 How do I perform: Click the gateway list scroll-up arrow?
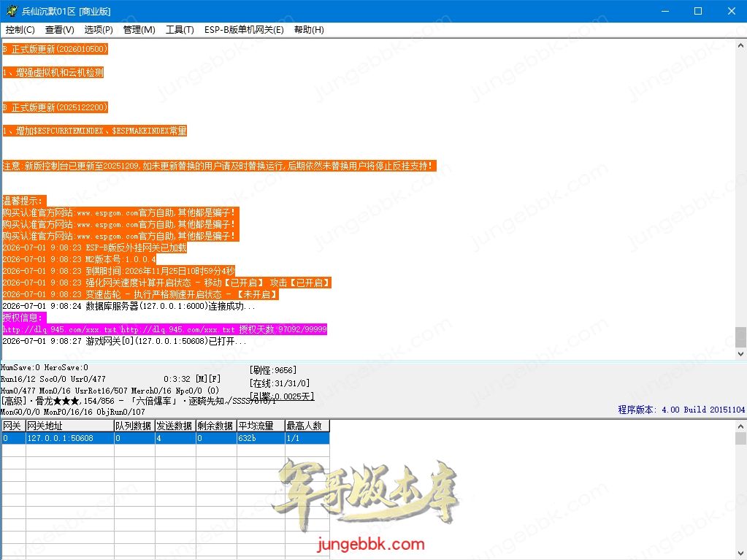pos(740,426)
